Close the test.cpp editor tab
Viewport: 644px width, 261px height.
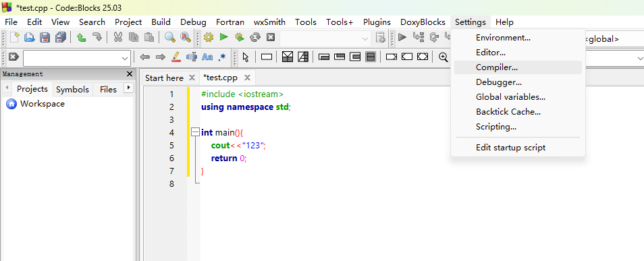[x=247, y=78]
